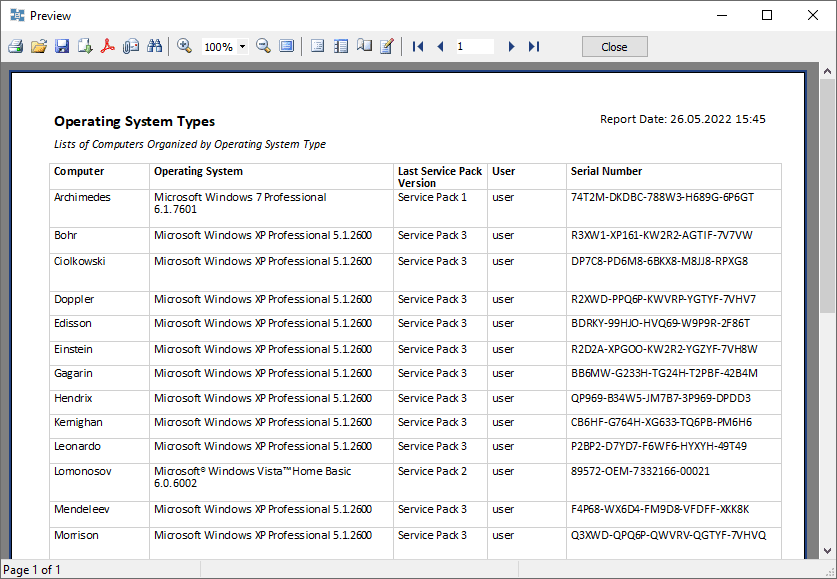Image resolution: width=837 pixels, height=579 pixels.
Task: Maximize the Preview window
Action: 767,15
